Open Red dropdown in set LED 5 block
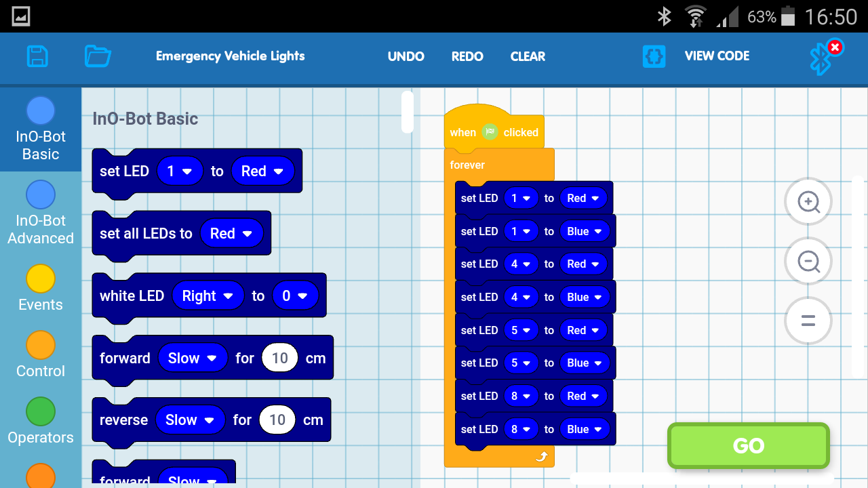The image size is (868, 488). (583, 331)
